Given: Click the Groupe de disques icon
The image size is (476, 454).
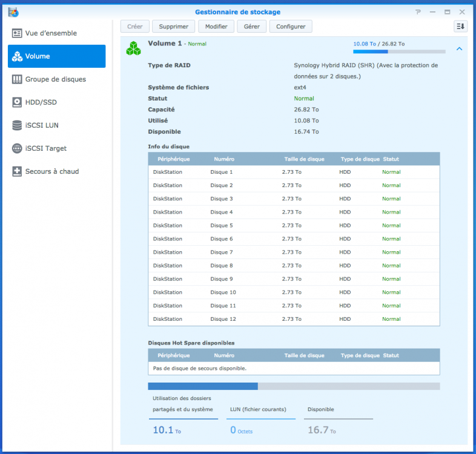Looking at the screenshot, I should tap(17, 79).
